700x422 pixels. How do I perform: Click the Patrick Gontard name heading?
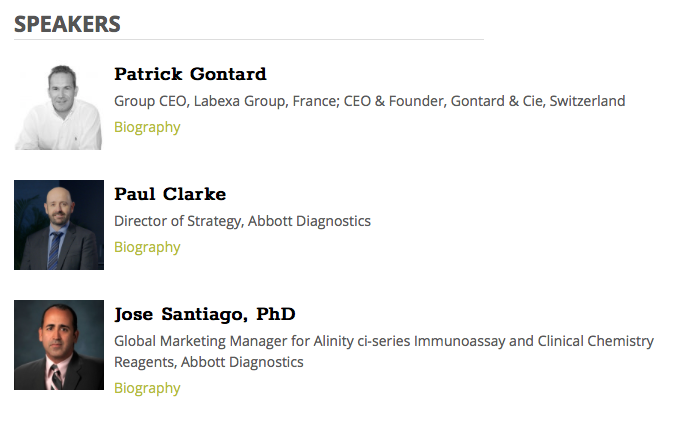point(190,74)
